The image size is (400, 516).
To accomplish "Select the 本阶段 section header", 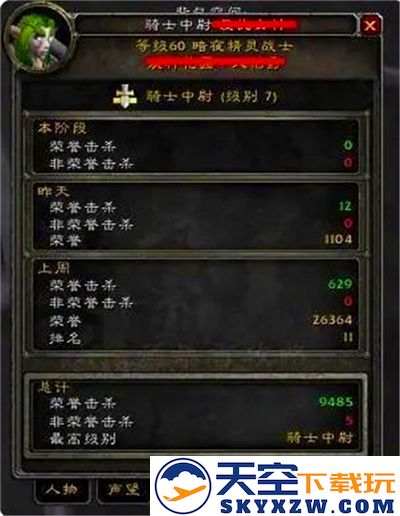I will (x=62, y=128).
